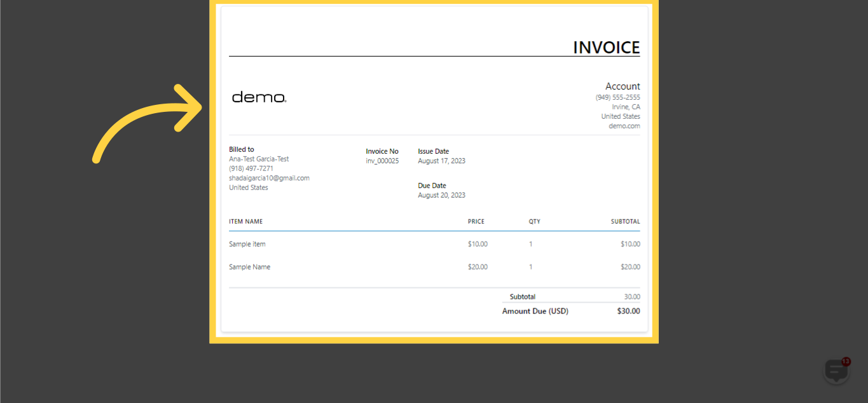Screen dimensions: 868x403
Task: Click the phone number (949) 555-2555
Action: point(617,97)
